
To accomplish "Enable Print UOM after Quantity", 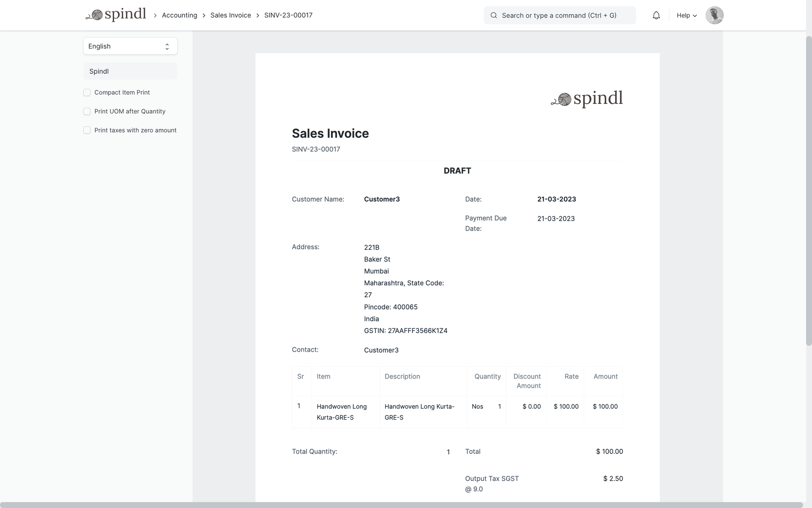I will (x=87, y=111).
